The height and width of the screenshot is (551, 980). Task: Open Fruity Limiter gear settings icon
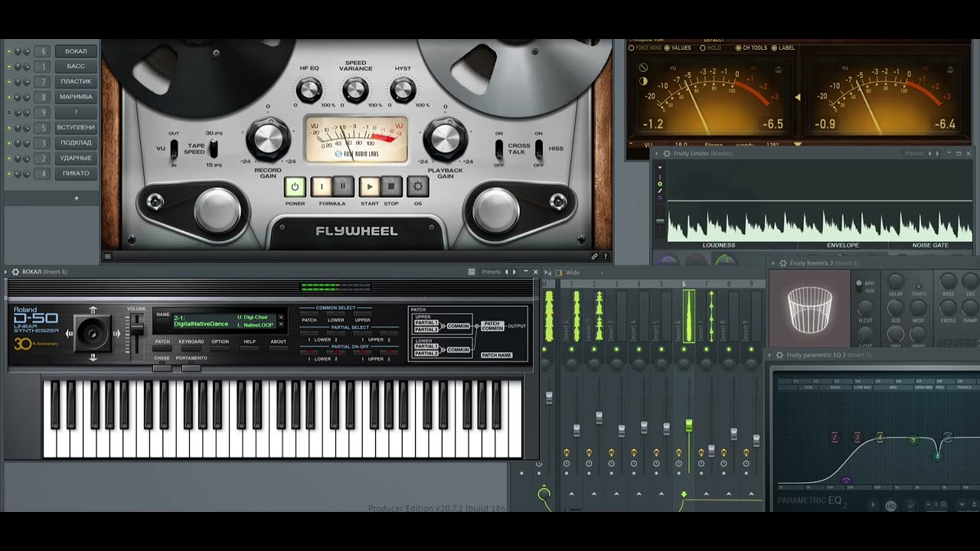[666, 153]
